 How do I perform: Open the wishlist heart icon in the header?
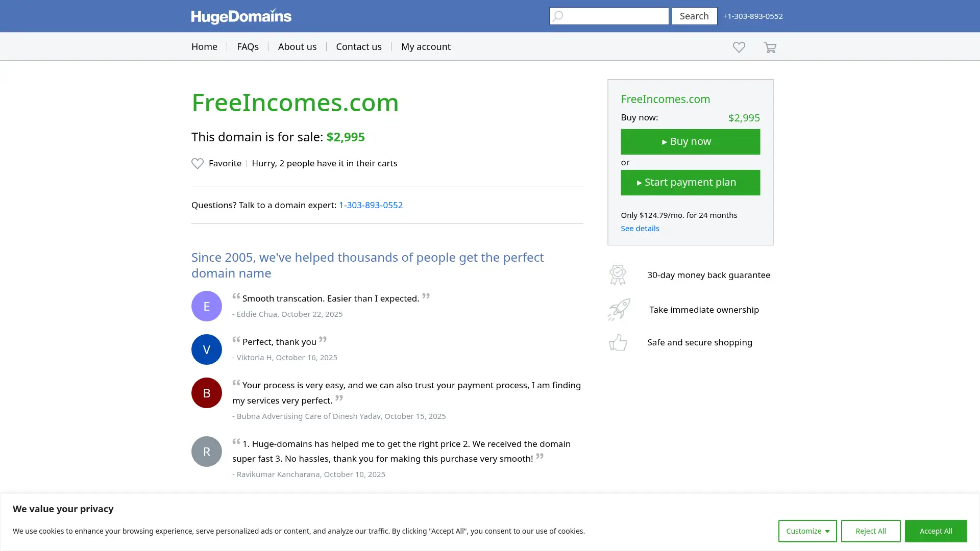pos(739,47)
